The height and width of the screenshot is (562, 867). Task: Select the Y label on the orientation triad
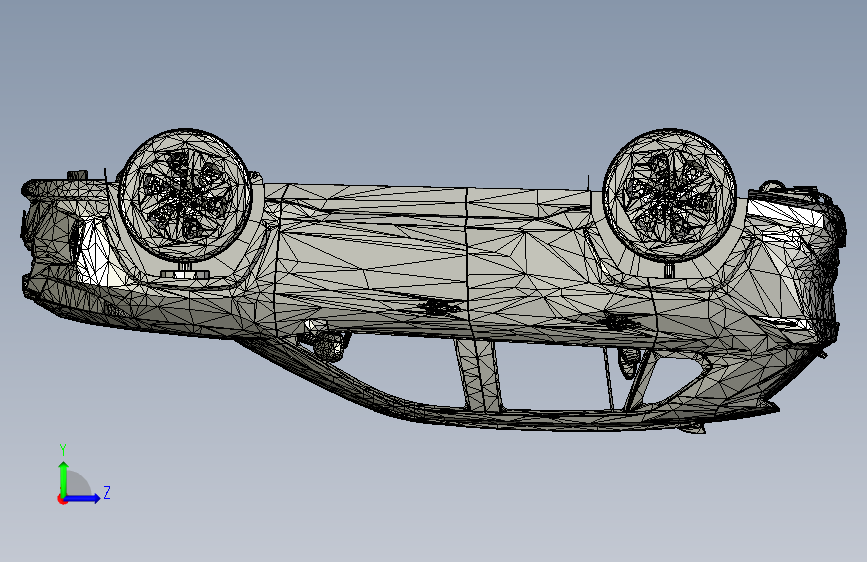coord(63,450)
